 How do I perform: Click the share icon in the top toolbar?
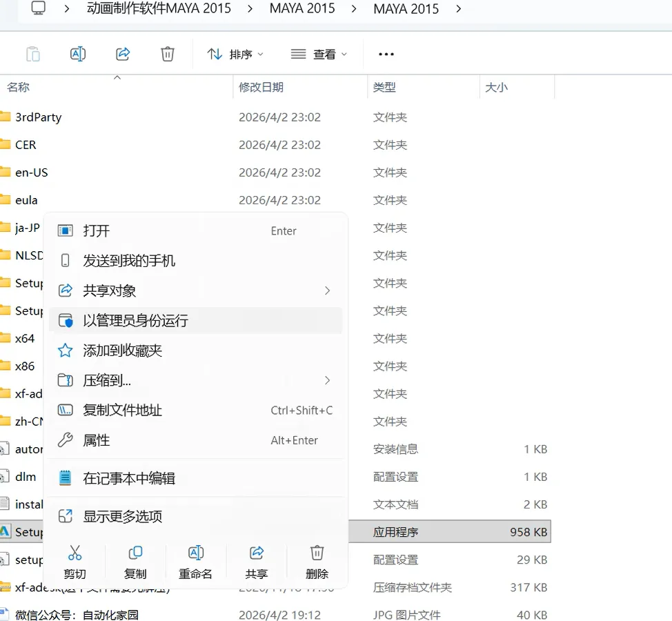point(123,55)
